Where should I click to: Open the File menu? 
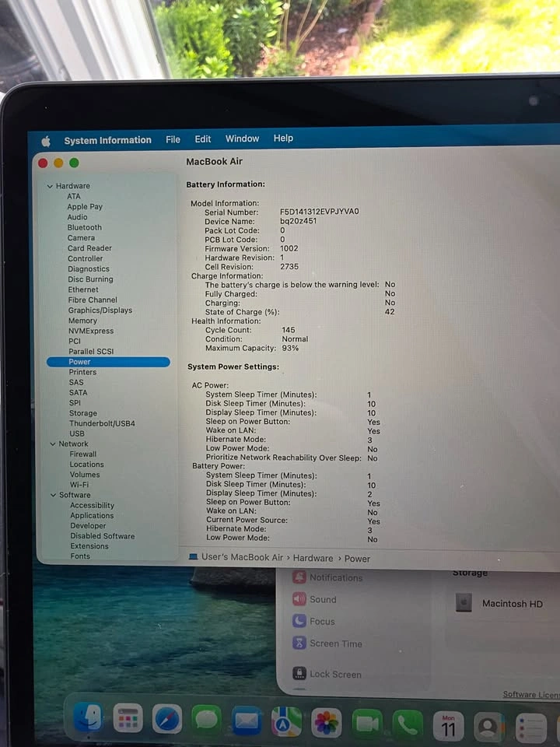[173, 139]
